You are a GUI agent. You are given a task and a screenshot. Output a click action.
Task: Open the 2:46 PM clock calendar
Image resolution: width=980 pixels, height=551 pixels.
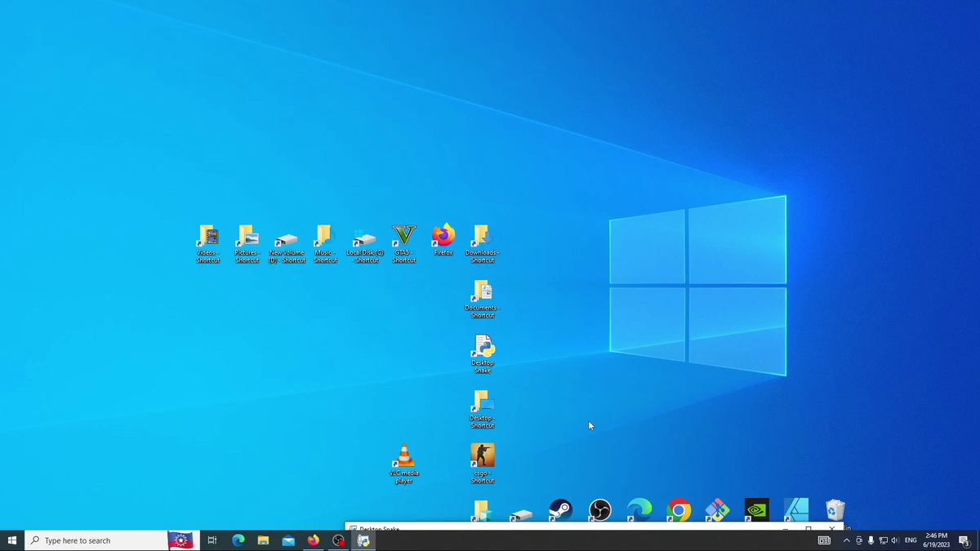[936, 540]
